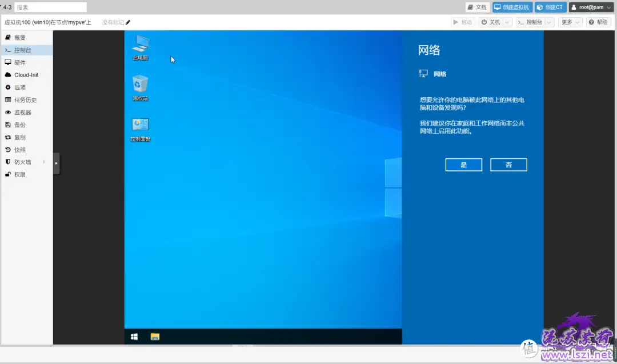The width and height of the screenshot is (617, 364).
Task: Expand the 防火墙 submenu arrow
Action: click(44, 162)
